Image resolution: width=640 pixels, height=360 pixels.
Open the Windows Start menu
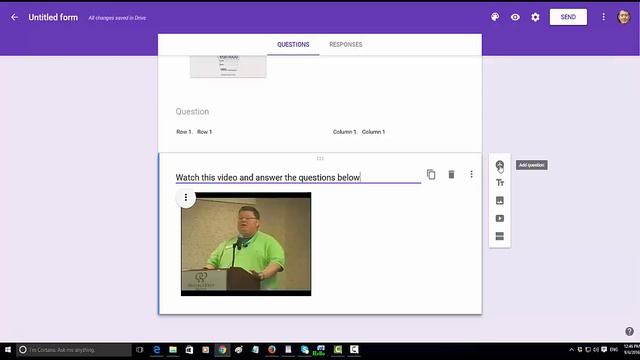[8, 350]
